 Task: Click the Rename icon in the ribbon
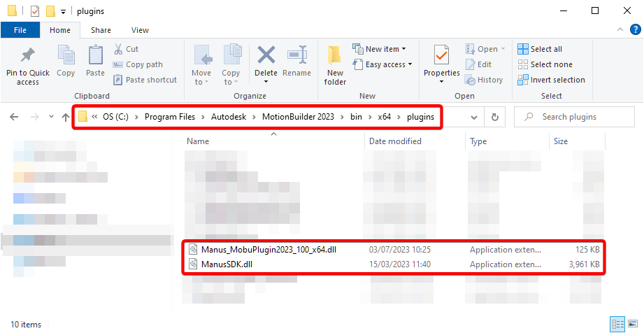click(297, 56)
